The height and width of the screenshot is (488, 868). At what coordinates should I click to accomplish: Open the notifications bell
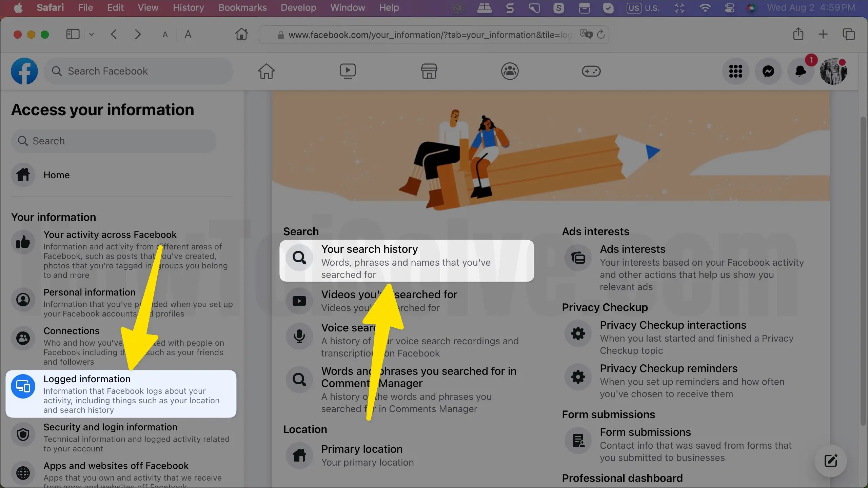click(x=801, y=71)
